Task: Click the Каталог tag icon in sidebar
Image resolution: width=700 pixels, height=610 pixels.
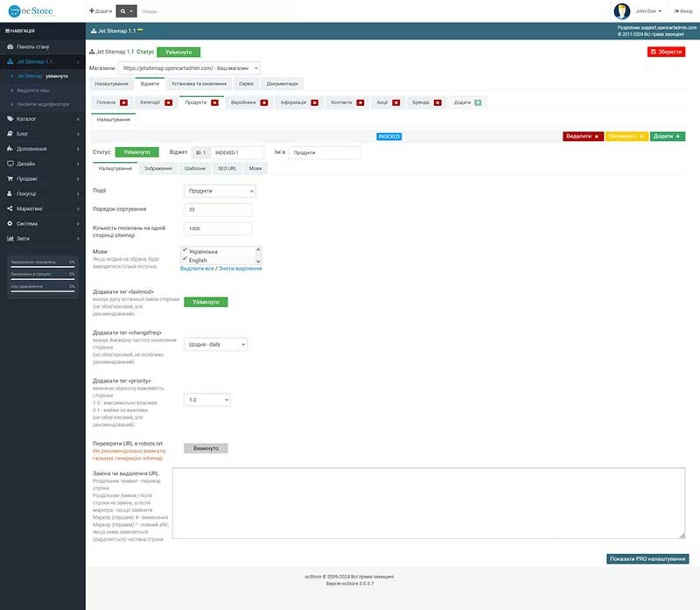Action: pyautogui.click(x=10, y=119)
